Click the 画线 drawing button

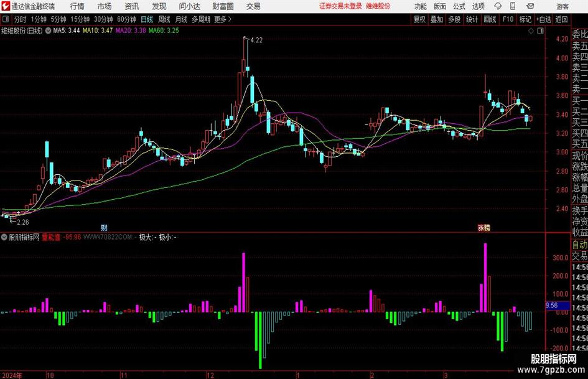(490, 19)
